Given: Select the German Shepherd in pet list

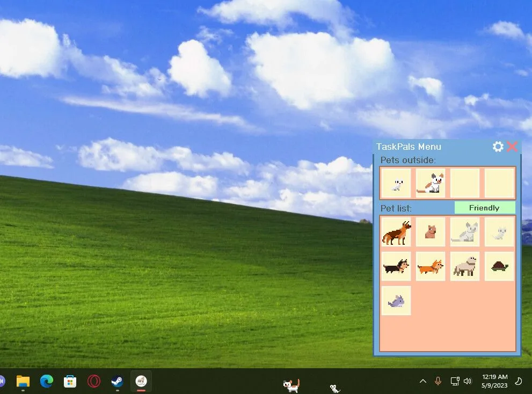Looking at the screenshot, I should click(396, 232).
